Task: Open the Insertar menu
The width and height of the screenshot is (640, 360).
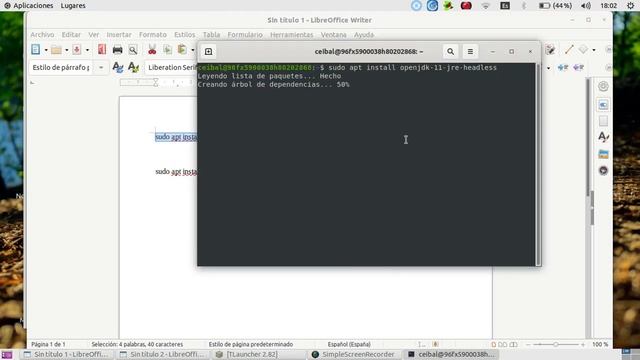Action: coord(119,35)
